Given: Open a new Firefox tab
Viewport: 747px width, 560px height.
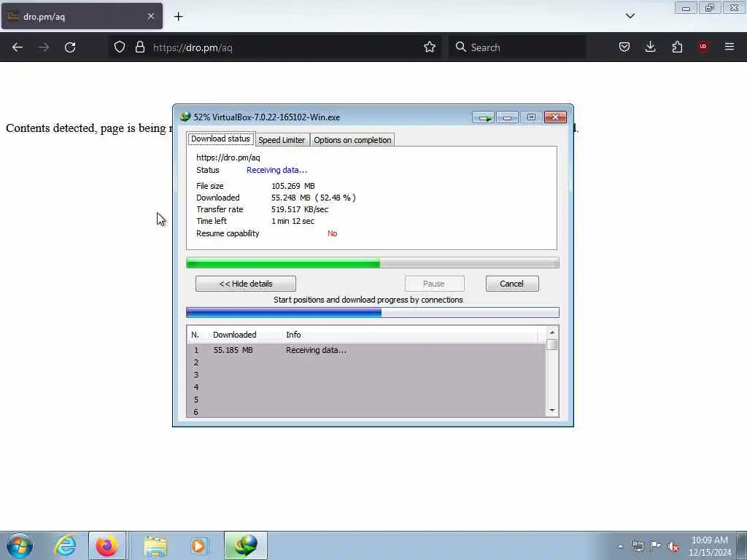Looking at the screenshot, I should [178, 17].
